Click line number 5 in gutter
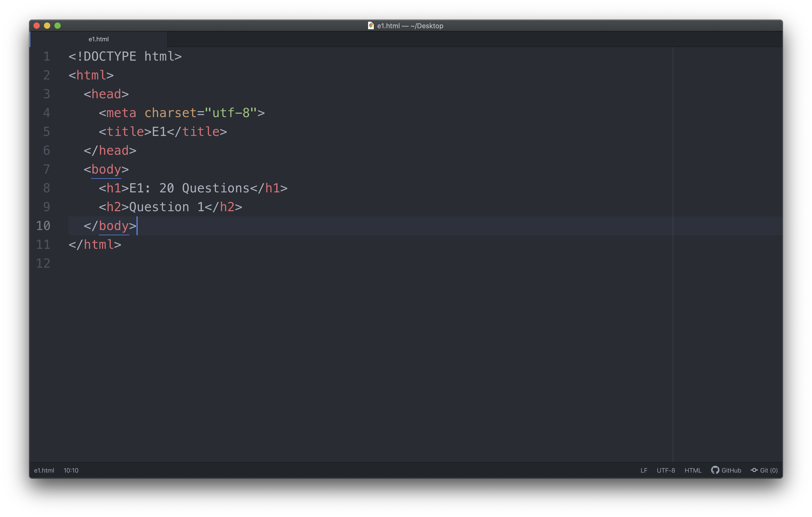 pos(47,131)
